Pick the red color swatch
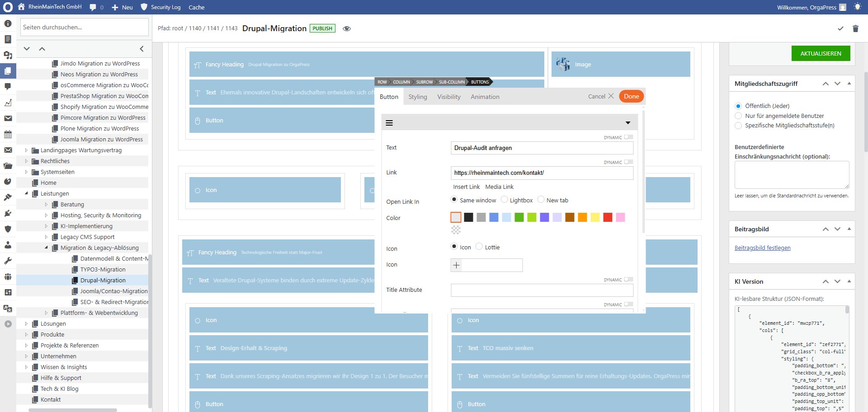Viewport: 868px width, 412px height. [x=608, y=218]
